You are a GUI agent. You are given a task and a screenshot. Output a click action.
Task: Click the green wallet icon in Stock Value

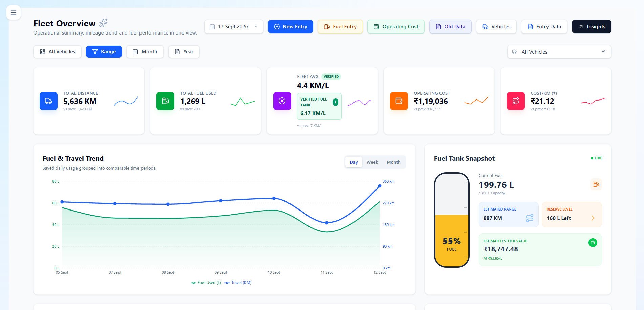(593, 243)
